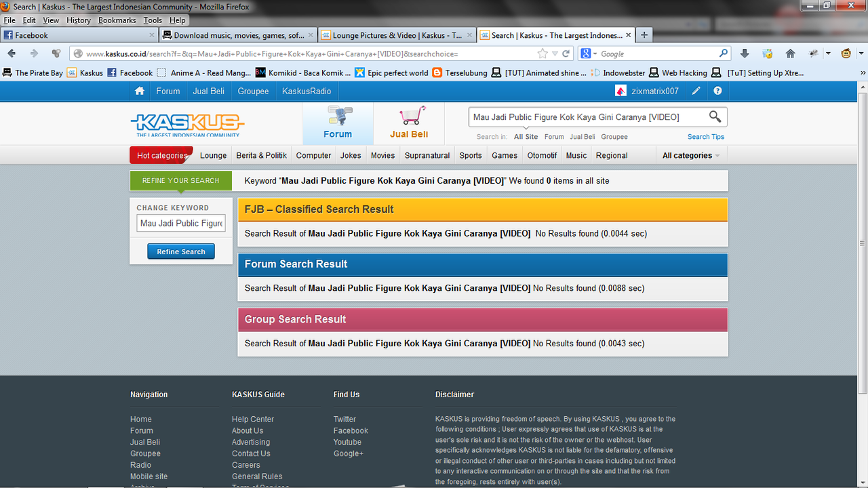Open General Rules footer link
Screen dimensions: 868x488
257,476
